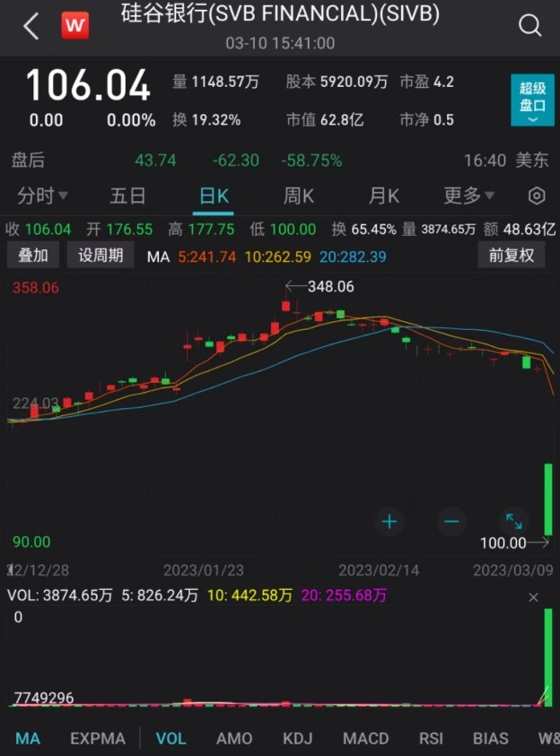This screenshot has width=560, height=756.
Task: Go back with the left arrow icon
Action: tap(31, 25)
